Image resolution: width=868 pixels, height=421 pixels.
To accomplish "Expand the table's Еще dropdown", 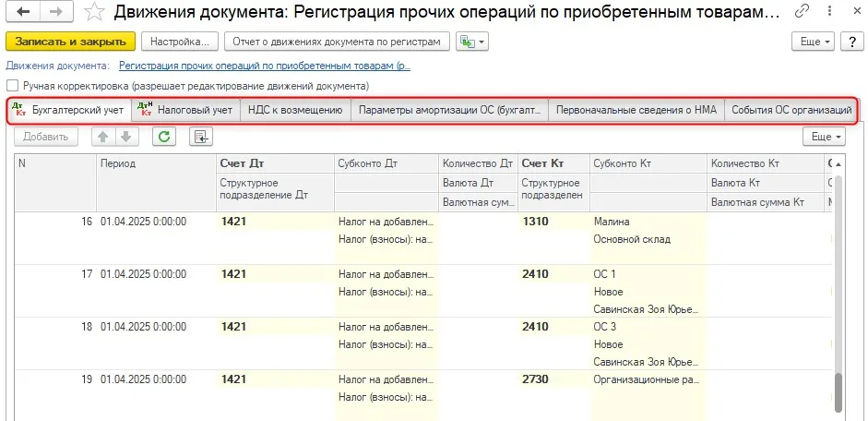I will coord(825,137).
